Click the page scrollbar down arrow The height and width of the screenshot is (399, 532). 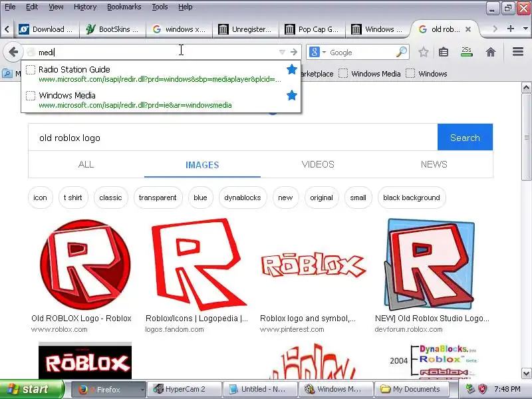click(x=526, y=374)
